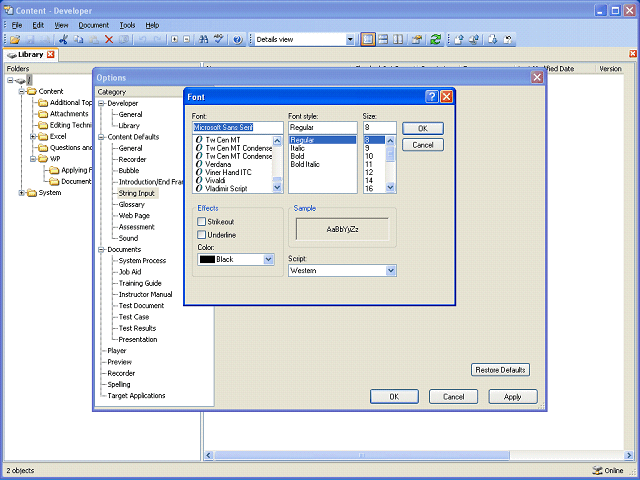
Task: Click the binoculars Find toolbar icon
Action: point(203,40)
